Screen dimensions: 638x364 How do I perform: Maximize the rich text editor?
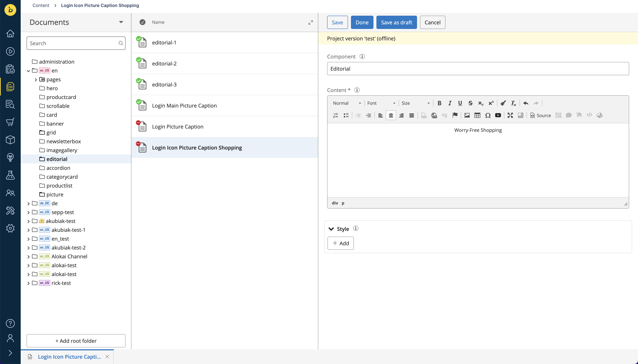(510, 115)
